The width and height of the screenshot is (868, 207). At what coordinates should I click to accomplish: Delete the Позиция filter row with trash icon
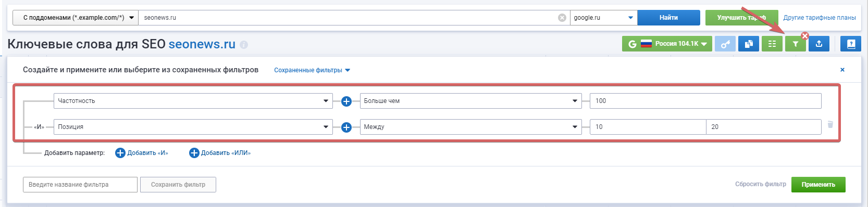click(830, 124)
